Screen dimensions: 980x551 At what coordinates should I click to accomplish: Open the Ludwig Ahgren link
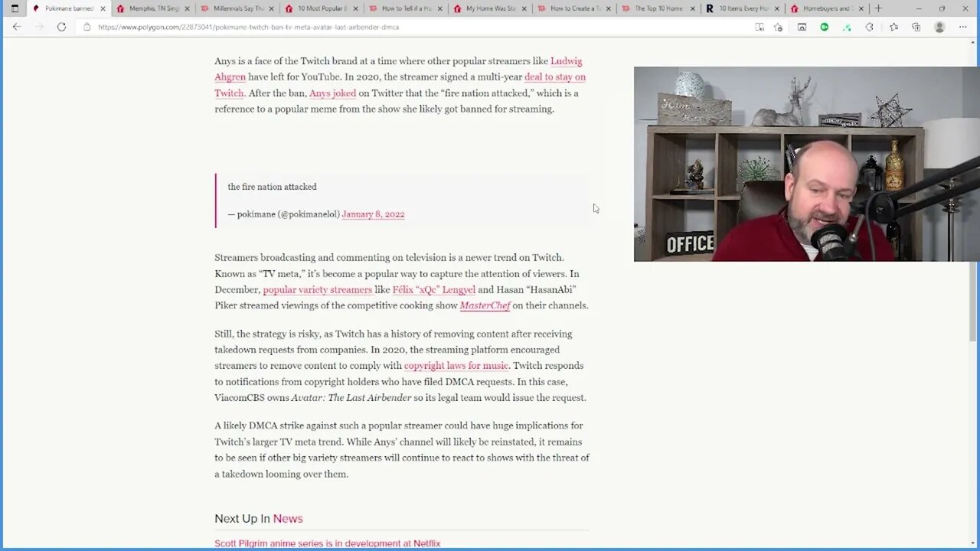pos(566,61)
